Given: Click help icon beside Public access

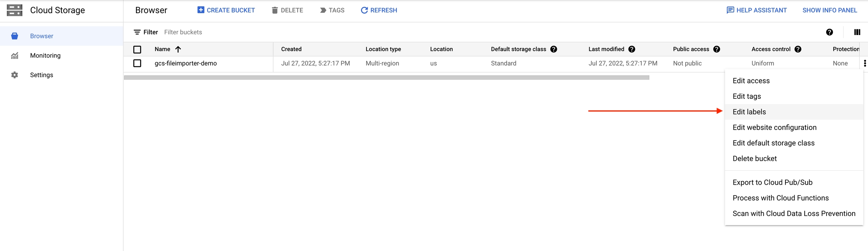Looking at the screenshot, I should (717, 49).
